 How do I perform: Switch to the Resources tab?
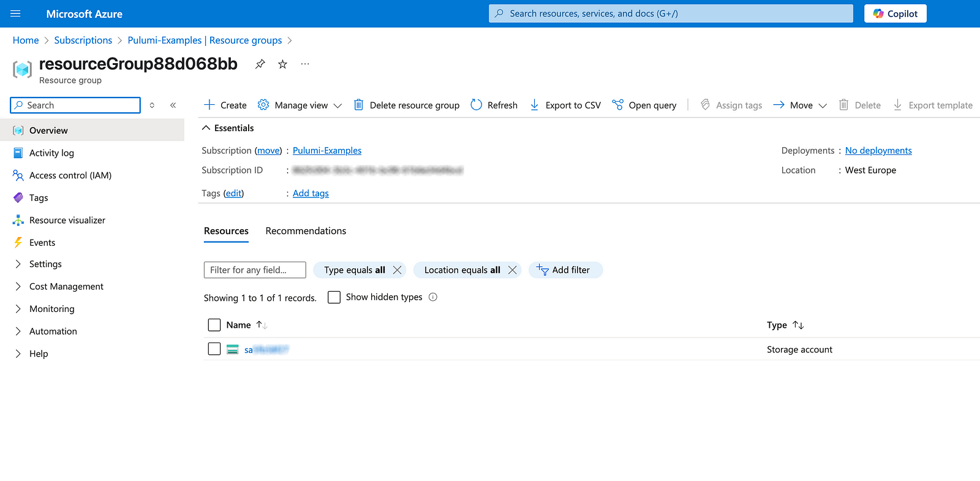click(226, 231)
